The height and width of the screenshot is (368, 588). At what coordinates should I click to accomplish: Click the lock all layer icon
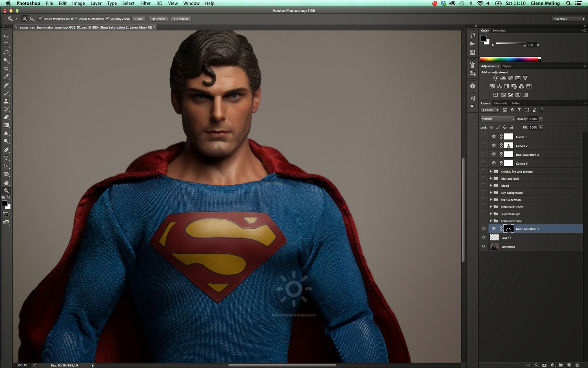(512, 128)
